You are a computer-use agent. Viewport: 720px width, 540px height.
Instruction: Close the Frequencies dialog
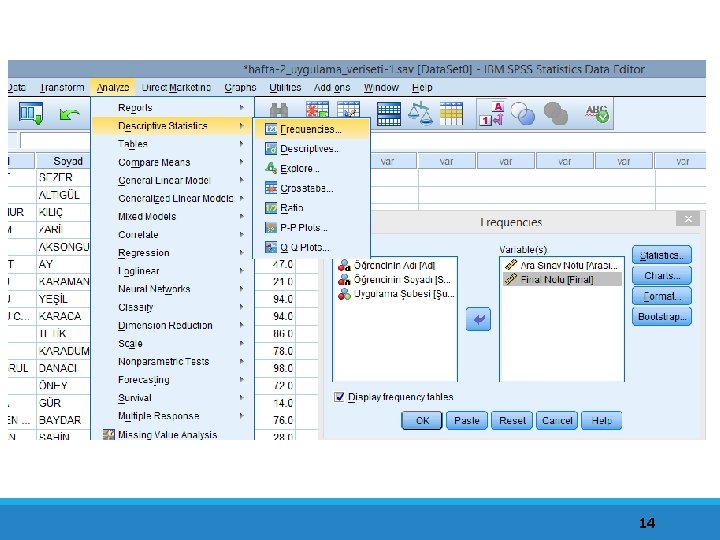click(688, 219)
